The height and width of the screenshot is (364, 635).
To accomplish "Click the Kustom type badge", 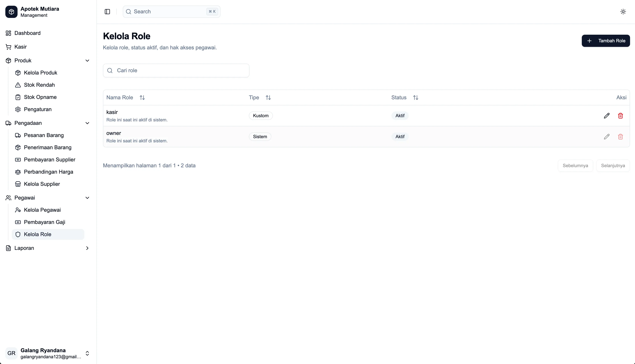I will pos(261,116).
